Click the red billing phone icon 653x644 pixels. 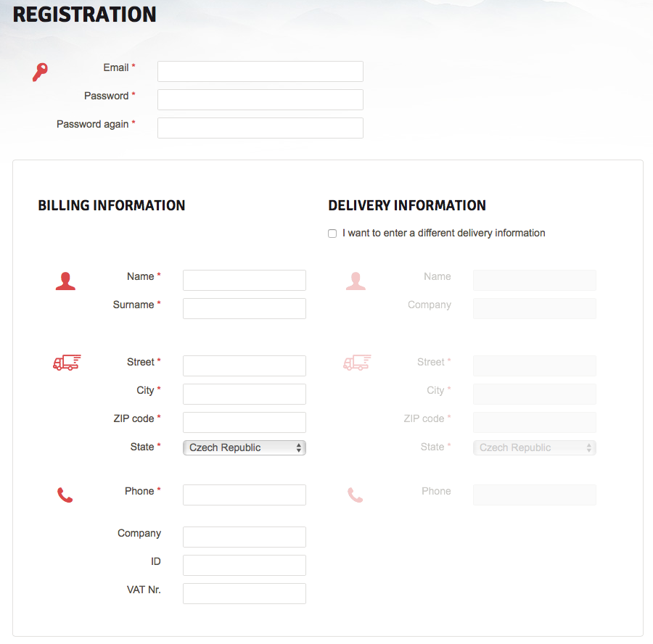coord(65,495)
